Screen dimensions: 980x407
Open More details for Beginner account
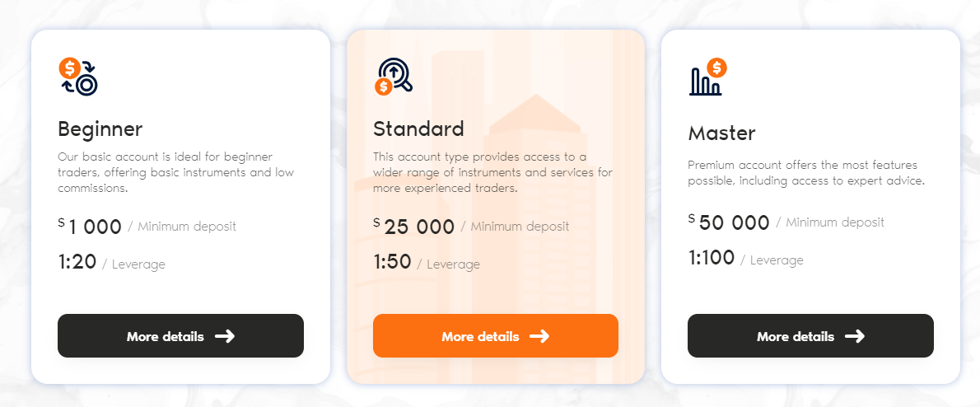tap(180, 336)
